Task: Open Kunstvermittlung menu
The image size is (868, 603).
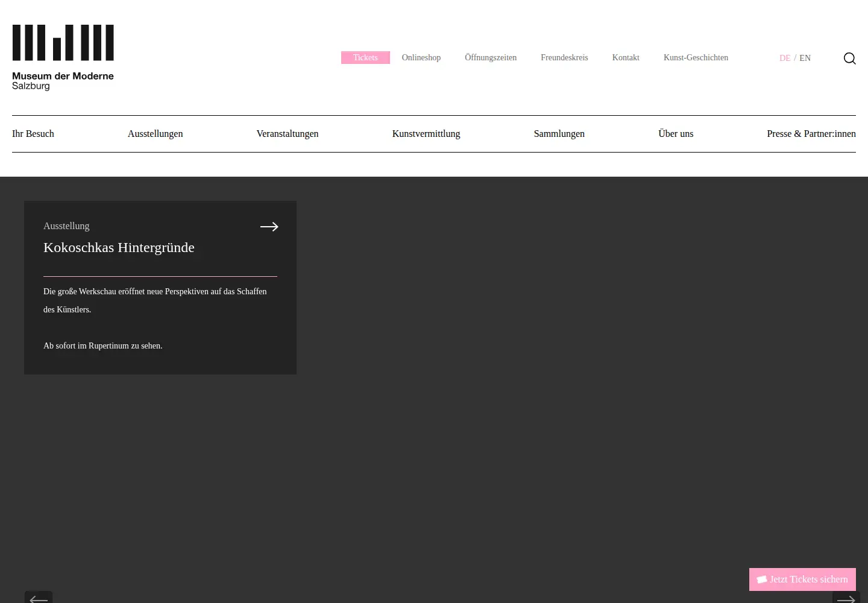Action: [x=426, y=134]
